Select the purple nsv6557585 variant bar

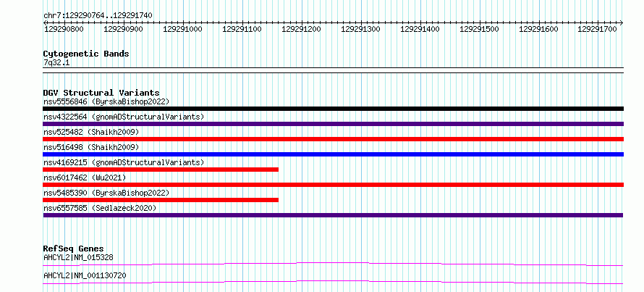333,215
